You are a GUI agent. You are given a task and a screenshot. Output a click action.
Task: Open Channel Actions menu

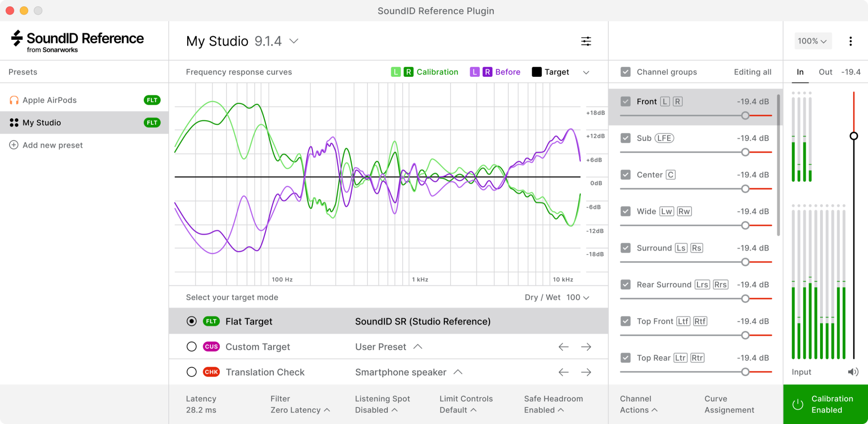(638, 405)
